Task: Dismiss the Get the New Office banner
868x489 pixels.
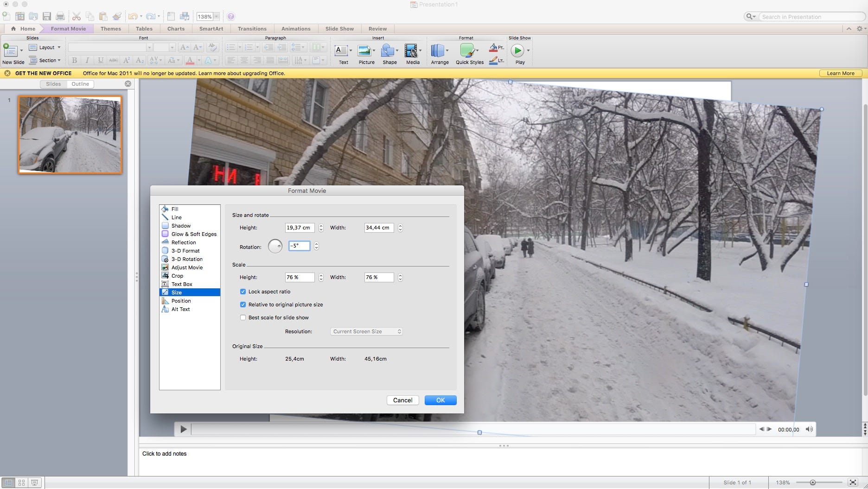Action: (x=7, y=73)
